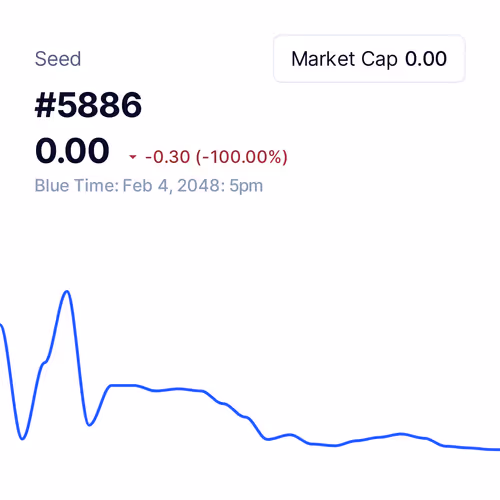The image size is (500, 500).
Task: Click the #5886 heading
Action: 88,105
